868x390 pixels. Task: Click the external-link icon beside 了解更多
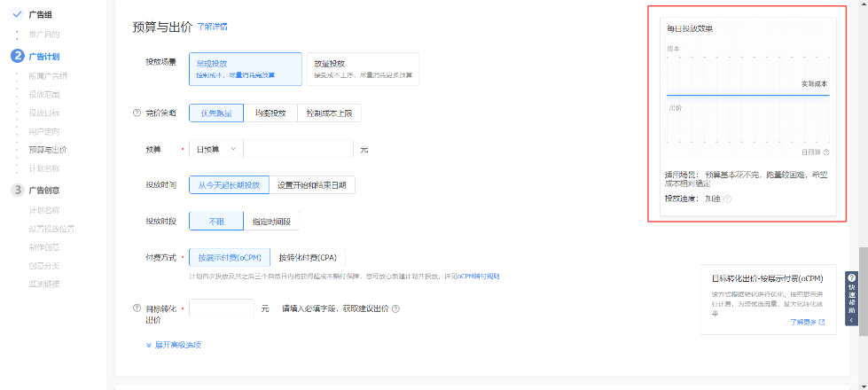822,322
